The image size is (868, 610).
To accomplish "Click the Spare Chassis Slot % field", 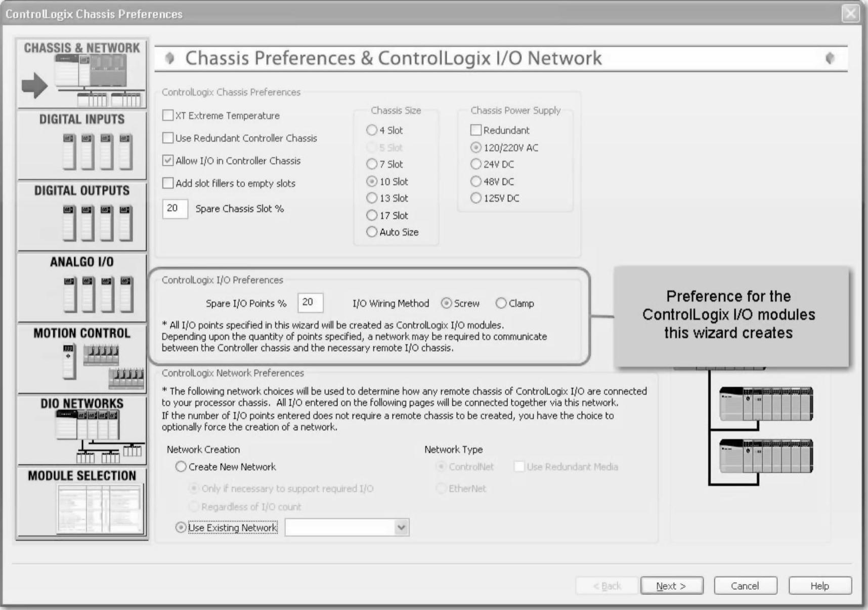I will click(175, 209).
